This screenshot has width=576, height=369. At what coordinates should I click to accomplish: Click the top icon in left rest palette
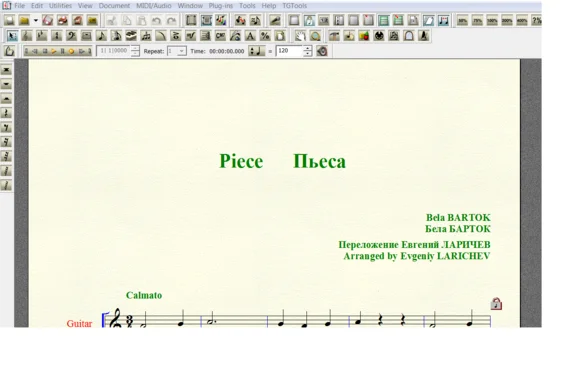tap(6, 70)
